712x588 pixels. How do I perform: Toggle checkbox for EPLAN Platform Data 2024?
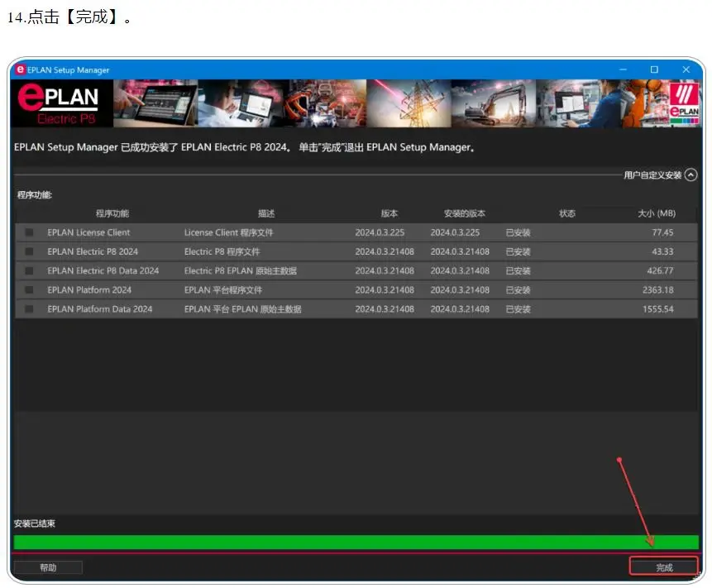(29, 308)
